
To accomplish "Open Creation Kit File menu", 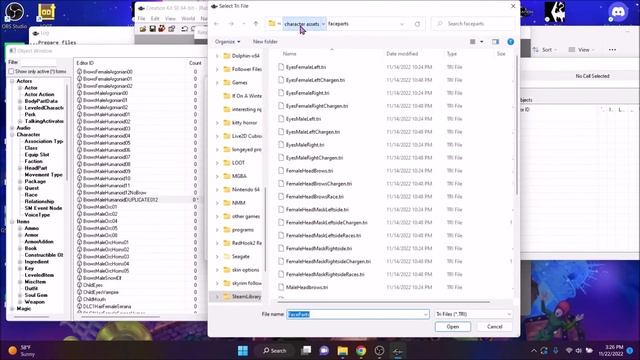I will click(x=141, y=18).
